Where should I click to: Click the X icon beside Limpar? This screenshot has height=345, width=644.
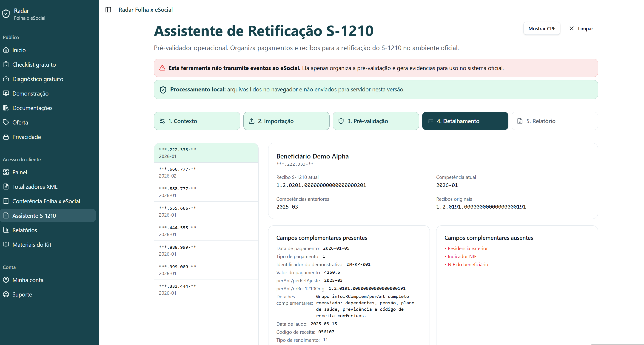click(572, 28)
